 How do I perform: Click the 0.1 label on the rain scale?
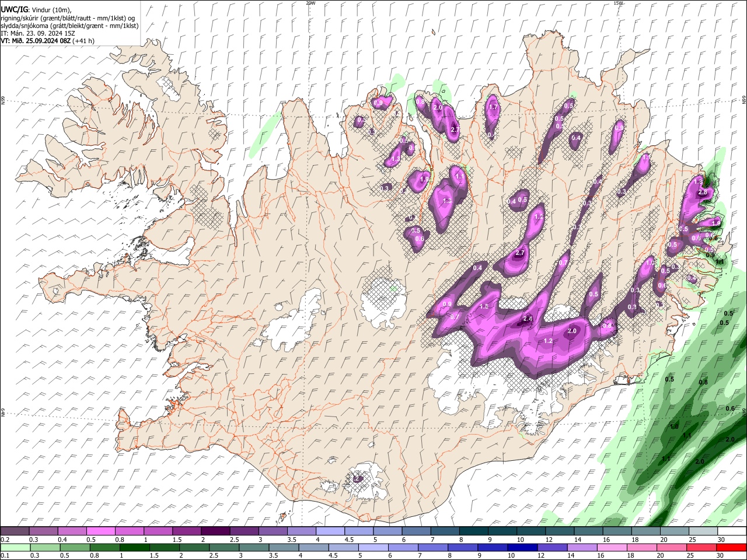[5, 555]
